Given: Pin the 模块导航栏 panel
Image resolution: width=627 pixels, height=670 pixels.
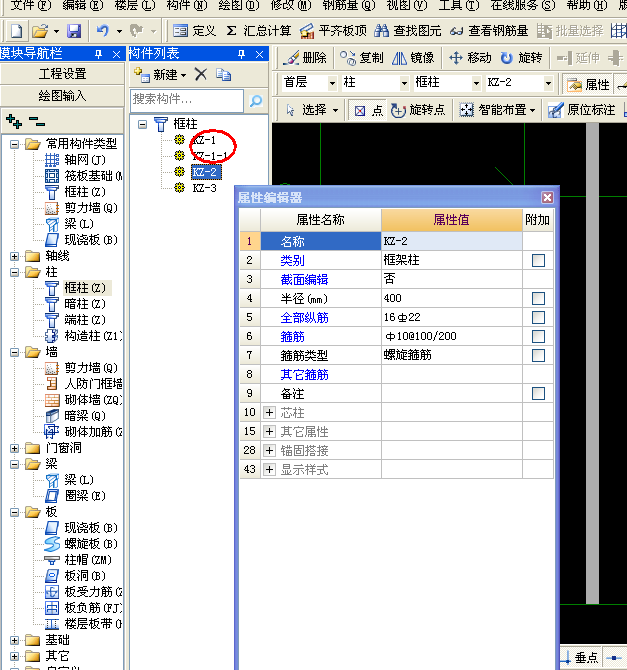Looking at the screenshot, I should point(98,54).
